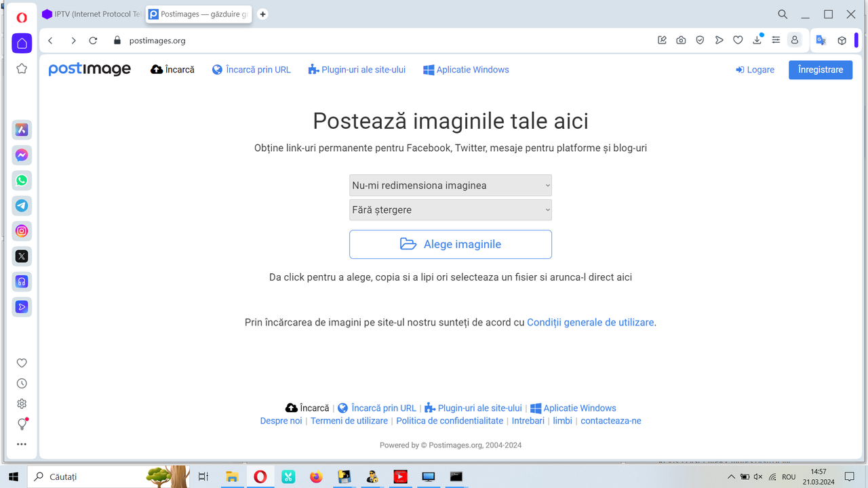
Task: Open Încarcă prin URL in top navigation
Action: click(252, 70)
